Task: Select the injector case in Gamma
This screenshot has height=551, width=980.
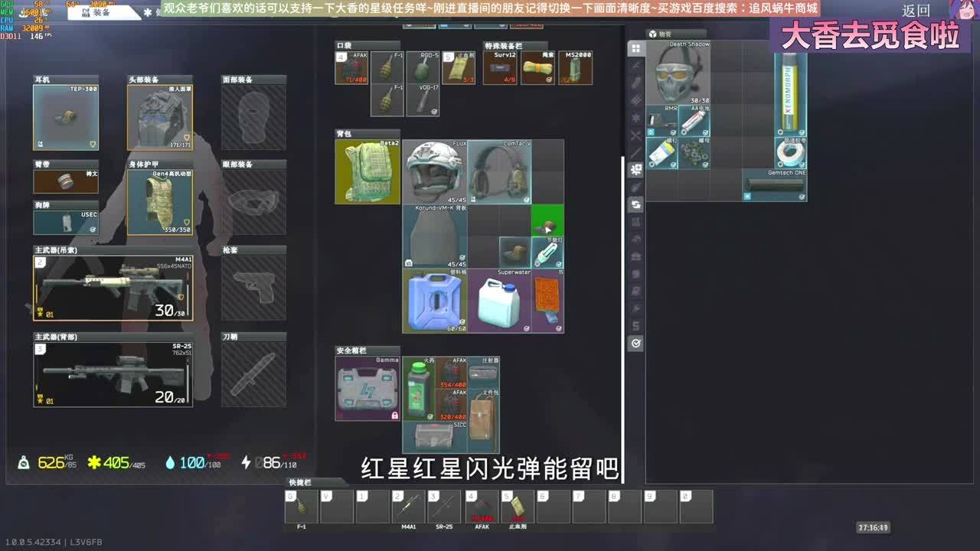Action: click(x=484, y=373)
